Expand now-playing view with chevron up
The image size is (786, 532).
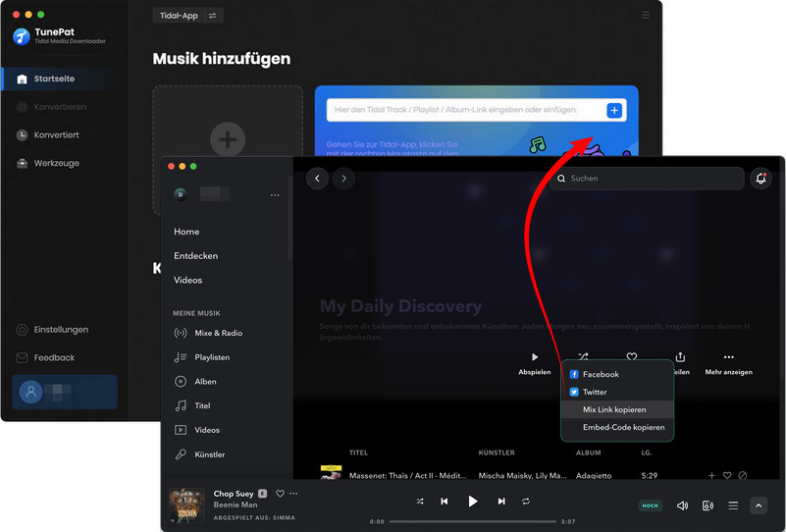[759, 505]
